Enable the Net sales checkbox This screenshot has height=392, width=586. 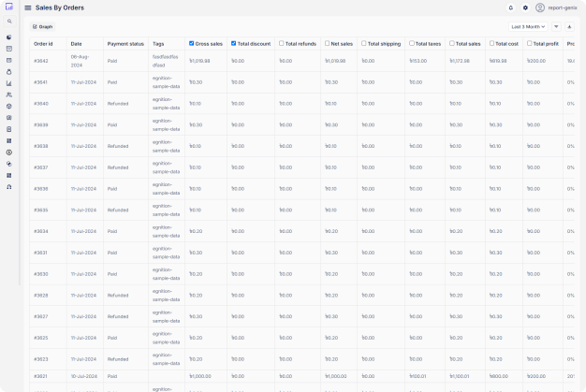pos(327,43)
